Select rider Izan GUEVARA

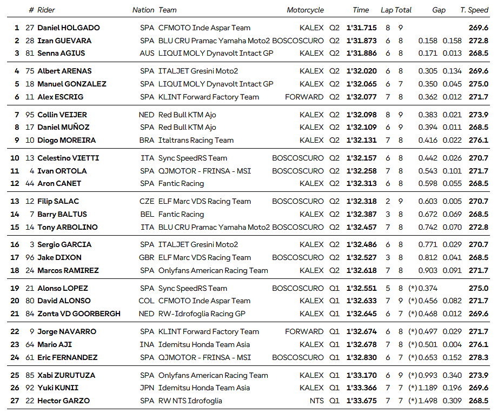click(x=64, y=41)
